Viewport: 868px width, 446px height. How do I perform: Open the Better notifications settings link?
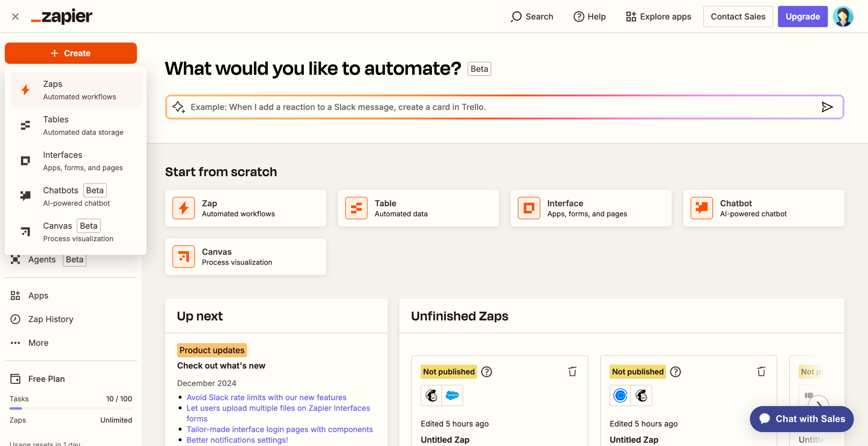(x=237, y=440)
